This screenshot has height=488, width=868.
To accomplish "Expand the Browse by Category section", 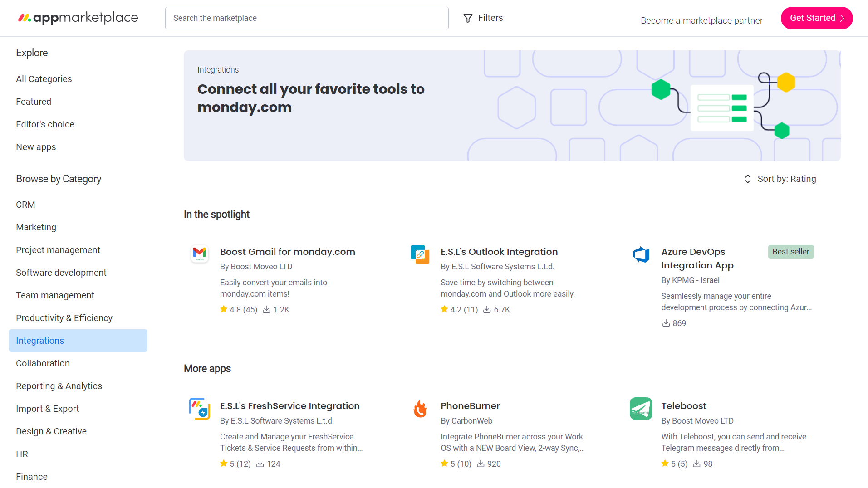I will point(59,179).
